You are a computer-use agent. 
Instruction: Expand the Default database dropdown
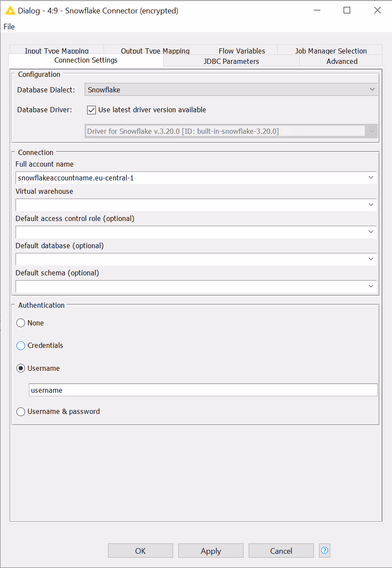(x=371, y=259)
